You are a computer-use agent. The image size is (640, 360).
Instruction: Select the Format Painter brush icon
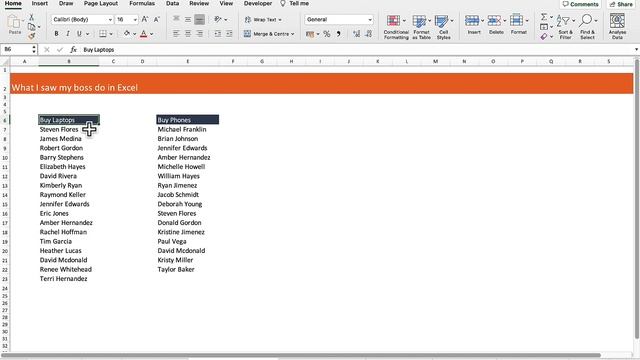click(31, 36)
